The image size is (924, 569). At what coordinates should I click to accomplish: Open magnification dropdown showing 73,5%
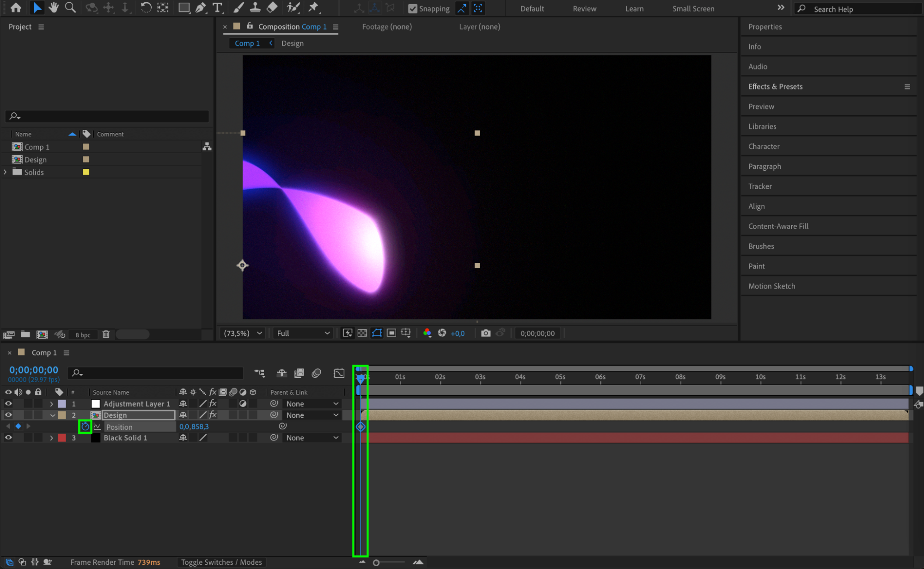(x=243, y=333)
